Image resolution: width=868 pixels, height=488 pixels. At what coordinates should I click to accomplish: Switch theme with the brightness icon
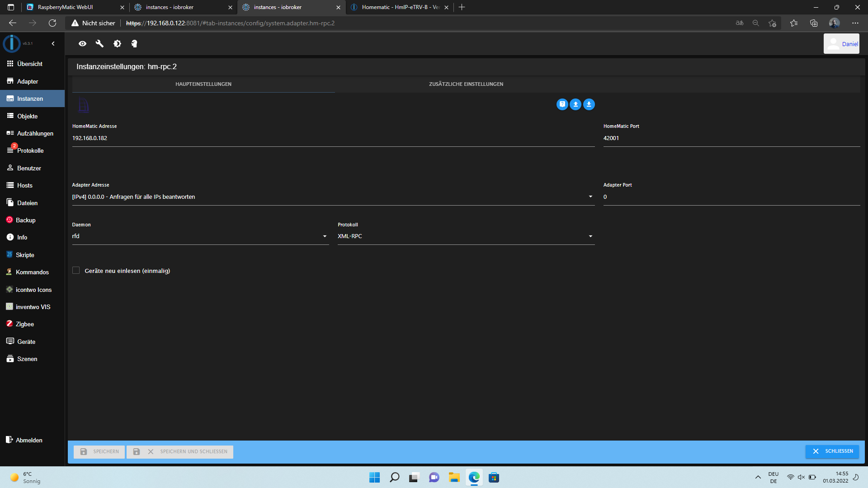point(117,44)
